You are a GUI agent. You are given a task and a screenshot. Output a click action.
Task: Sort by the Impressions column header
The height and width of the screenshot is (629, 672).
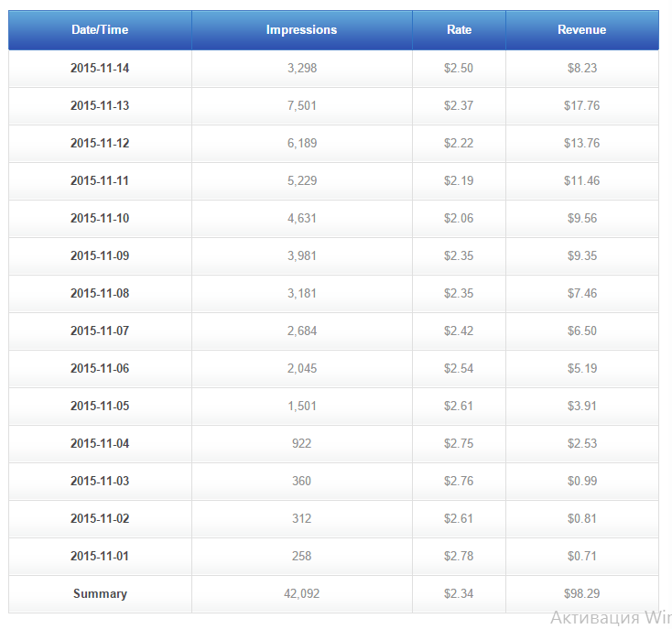click(x=301, y=30)
